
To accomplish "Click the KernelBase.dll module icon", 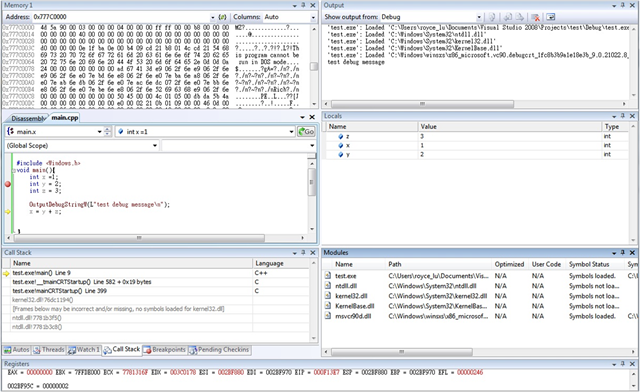I will [328, 306].
